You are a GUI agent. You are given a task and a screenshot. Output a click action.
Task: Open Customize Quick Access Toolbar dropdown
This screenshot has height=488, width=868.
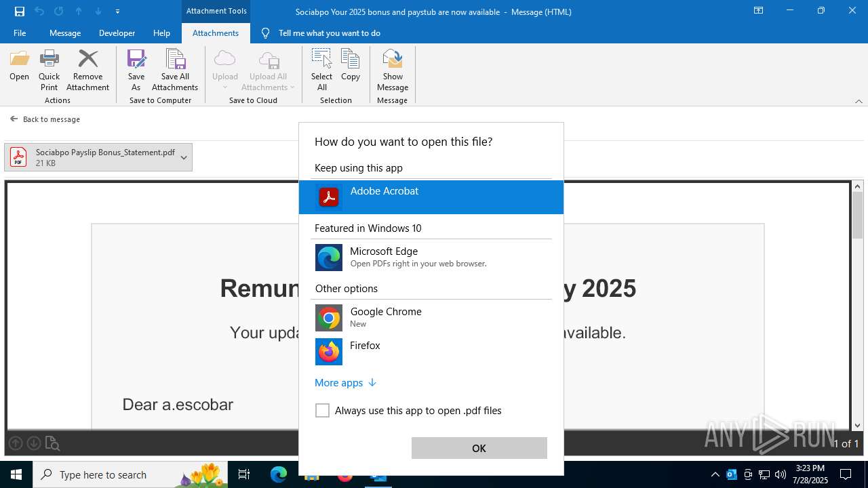pos(117,12)
